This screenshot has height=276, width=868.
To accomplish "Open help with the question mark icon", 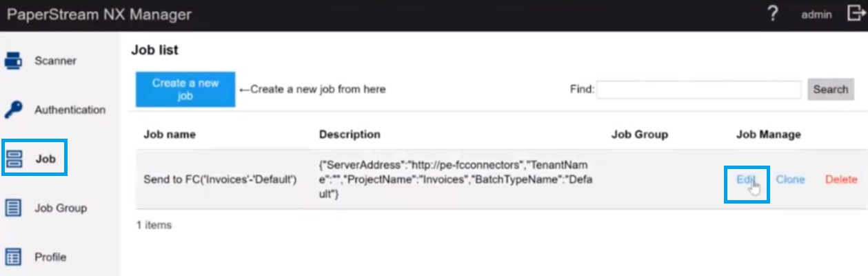I will pyautogui.click(x=773, y=14).
